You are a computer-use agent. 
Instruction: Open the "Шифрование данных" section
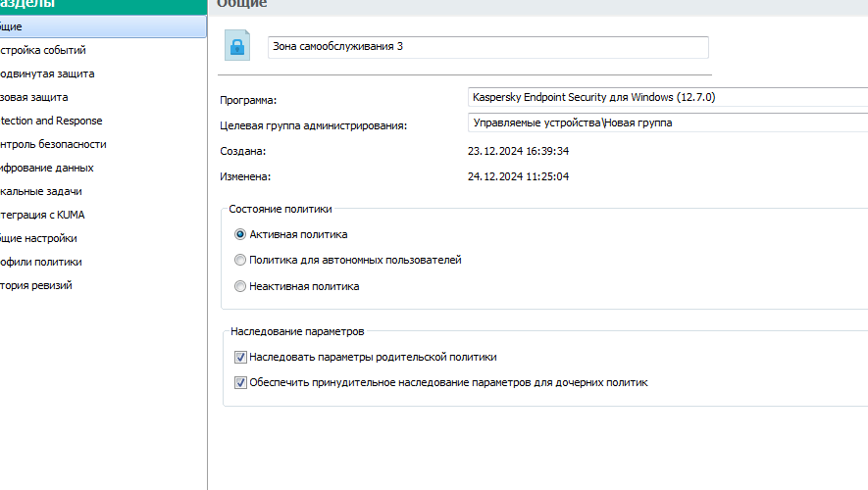(46, 168)
